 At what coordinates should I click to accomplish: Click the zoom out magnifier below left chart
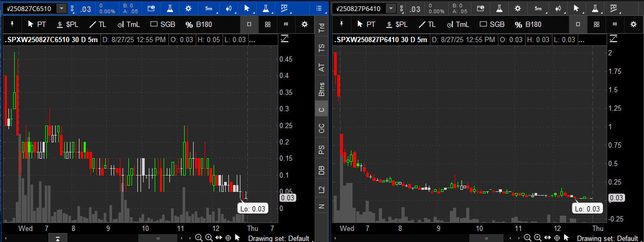point(198,238)
